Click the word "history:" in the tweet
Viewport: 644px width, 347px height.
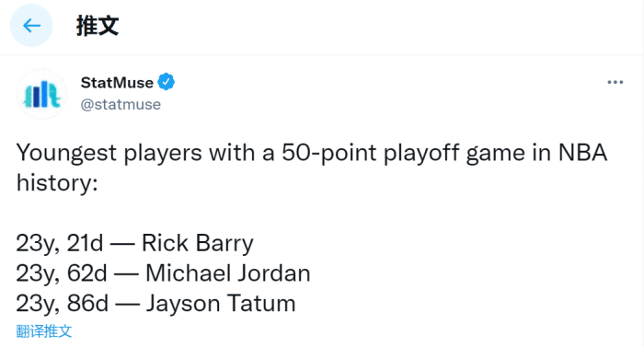pos(57,183)
